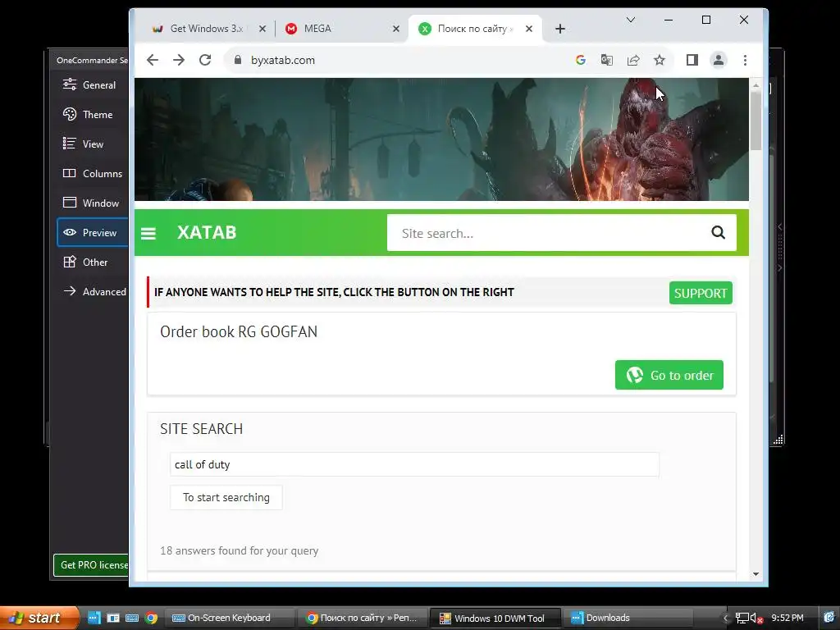This screenshot has width=840, height=630.
Task: Open Google search icon in address bar
Action: pyautogui.click(x=581, y=60)
